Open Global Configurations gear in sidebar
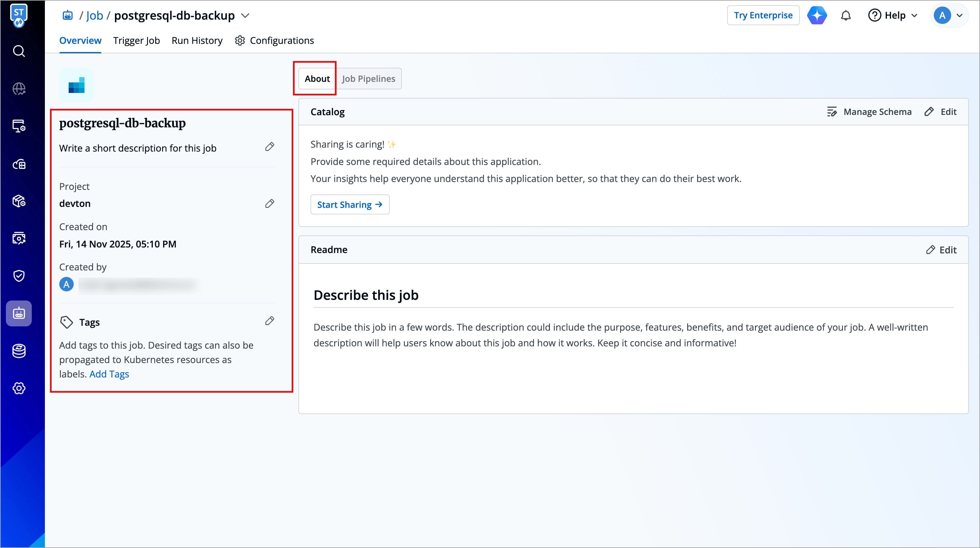 point(19,388)
